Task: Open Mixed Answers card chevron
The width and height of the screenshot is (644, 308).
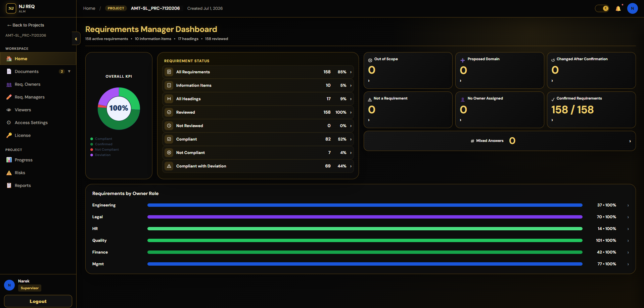Action: (x=630, y=141)
